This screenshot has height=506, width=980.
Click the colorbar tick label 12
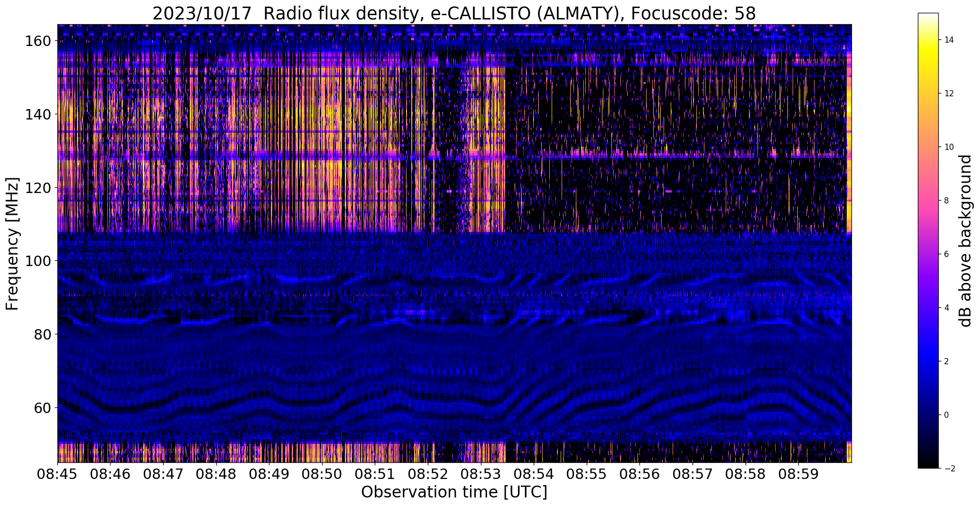click(x=949, y=93)
